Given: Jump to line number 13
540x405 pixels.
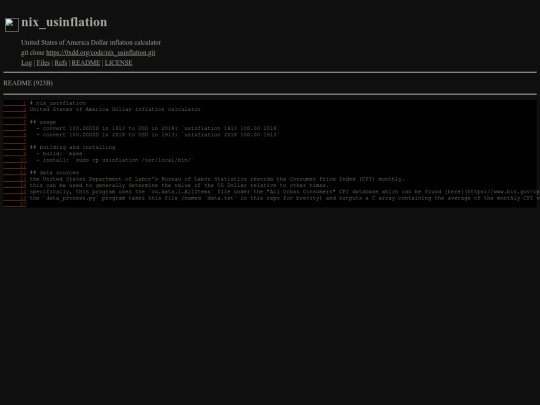Looking at the screenshot, I should tap(15, 179).
